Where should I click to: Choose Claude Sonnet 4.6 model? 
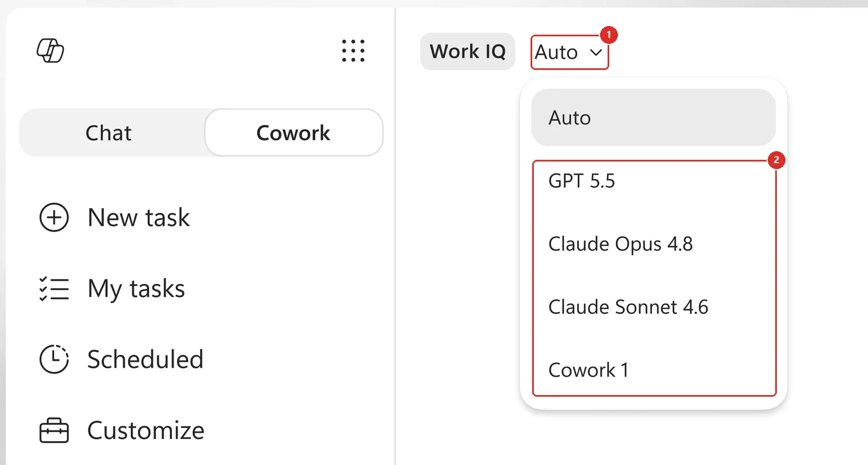tap(654, 307)
